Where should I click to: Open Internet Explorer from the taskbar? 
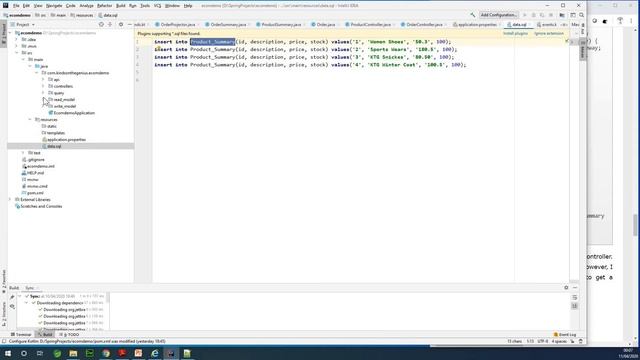coord(155,353)
